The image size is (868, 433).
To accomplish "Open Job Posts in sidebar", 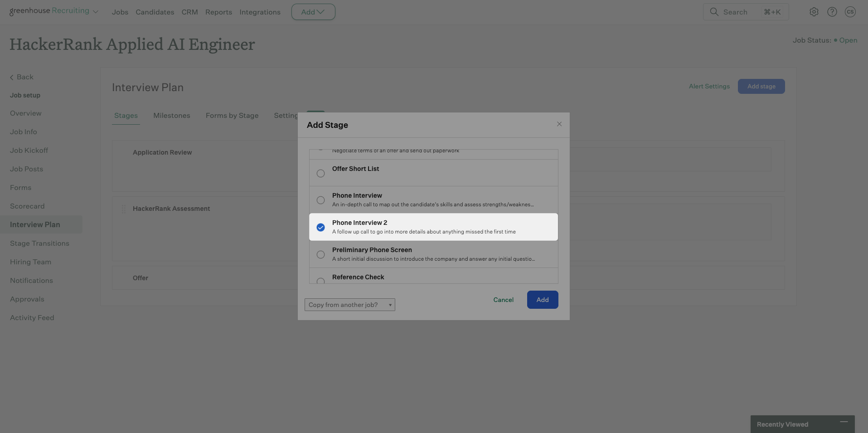I will 27,169.
